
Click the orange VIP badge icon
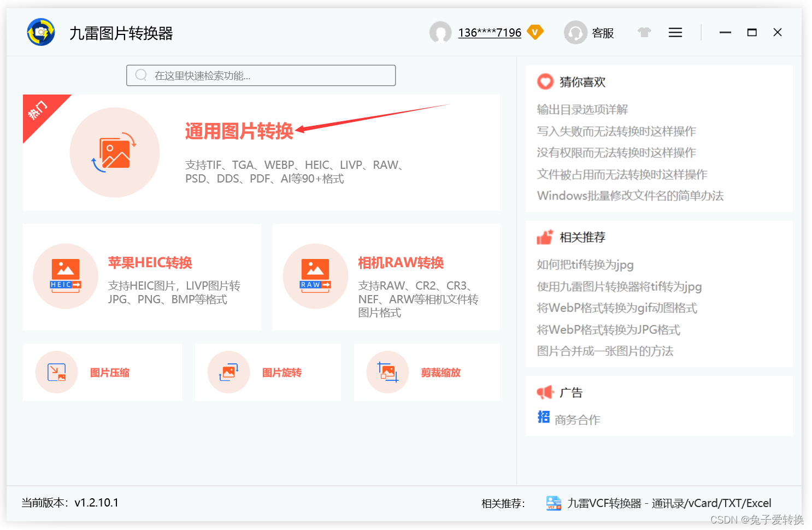(536, 33)
